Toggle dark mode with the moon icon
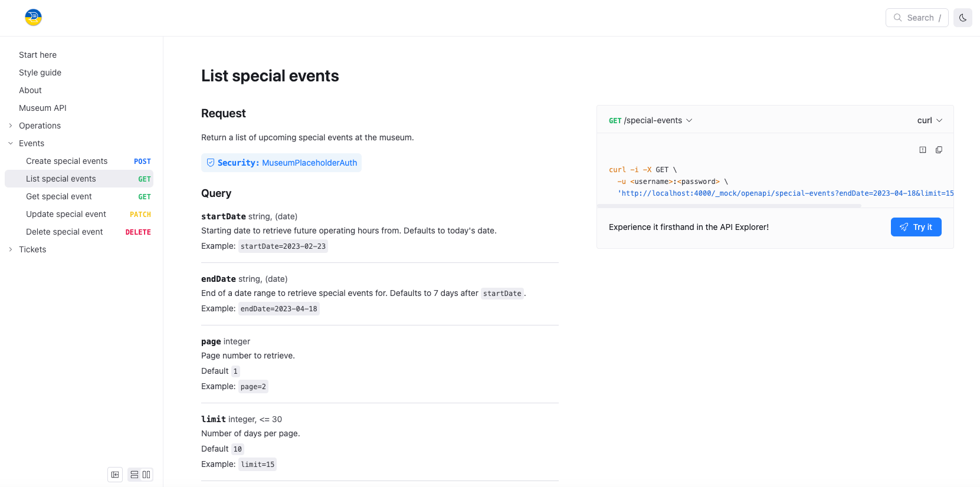The height and width of the screenshot is (487, 980). pos(962,18)
